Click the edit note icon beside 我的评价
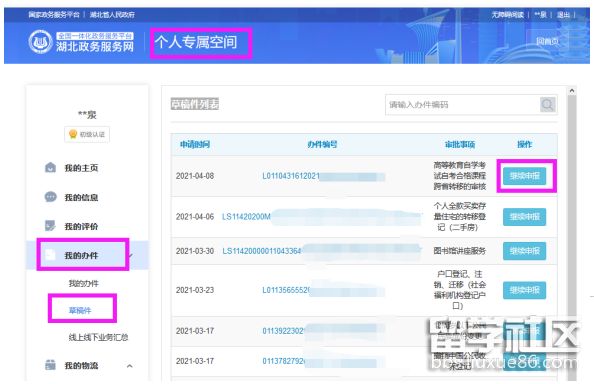 tap(50, 226)
